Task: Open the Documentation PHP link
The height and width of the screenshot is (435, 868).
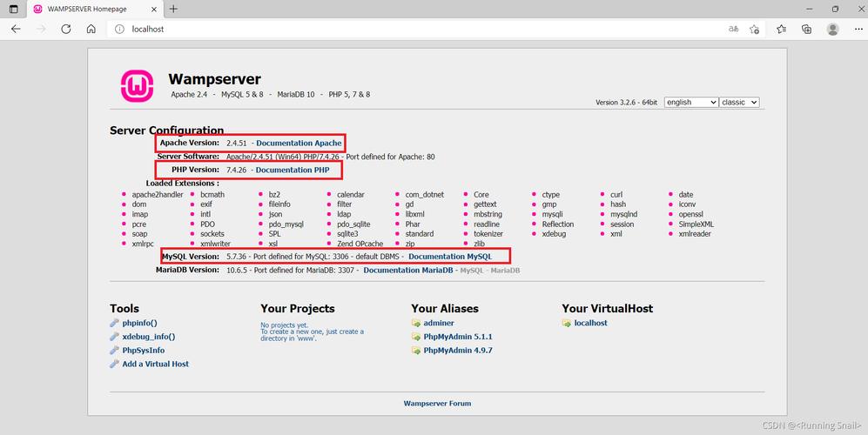Action: pos(293,170)
